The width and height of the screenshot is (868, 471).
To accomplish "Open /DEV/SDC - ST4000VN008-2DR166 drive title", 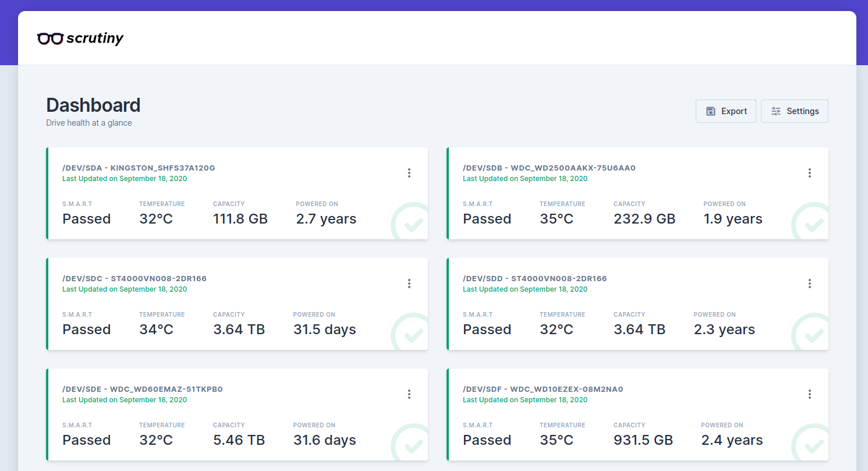I will 134,279.
